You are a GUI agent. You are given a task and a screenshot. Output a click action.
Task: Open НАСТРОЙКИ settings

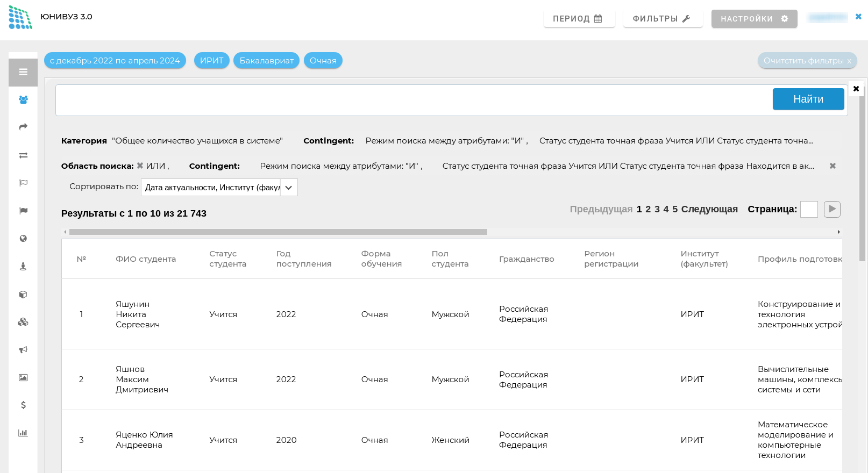tap(754, 19)
